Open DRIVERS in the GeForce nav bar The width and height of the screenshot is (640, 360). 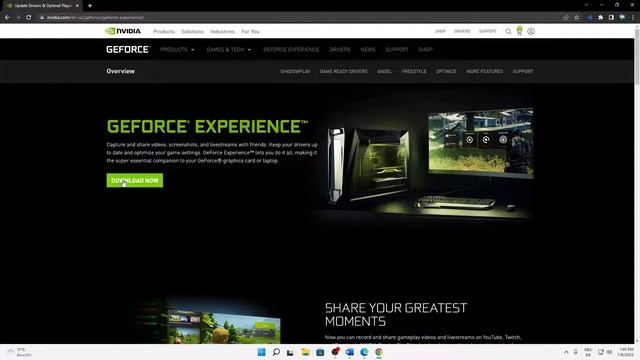pyautogui.click(x=340, y=49)
